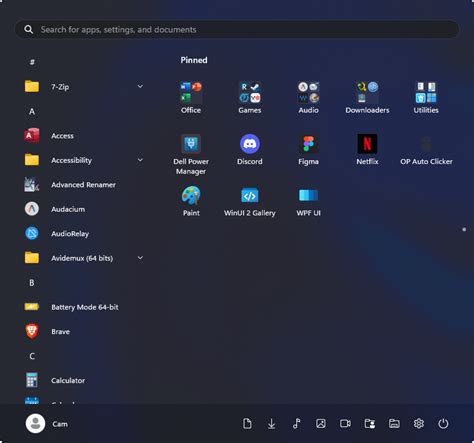474x443 pixels.
Task: Click the Cam user account button
Action: tap(47, 424)
